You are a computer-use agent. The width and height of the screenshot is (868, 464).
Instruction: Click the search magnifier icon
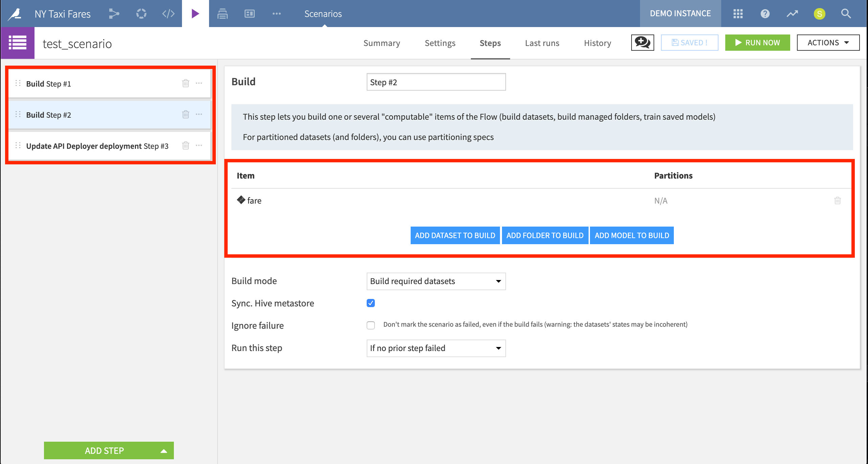click(846, 14)
